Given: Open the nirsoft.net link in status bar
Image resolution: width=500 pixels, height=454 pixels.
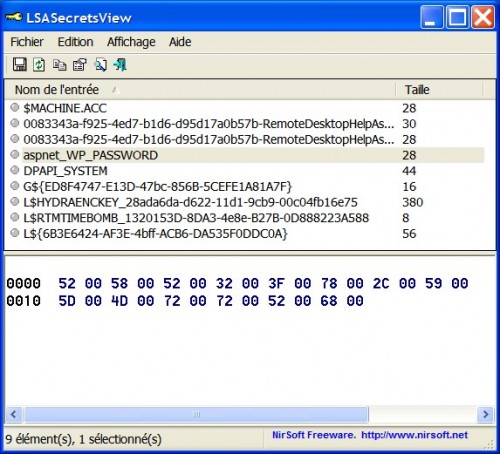Looking at the screenshot, I should click(x=414, y=435).
